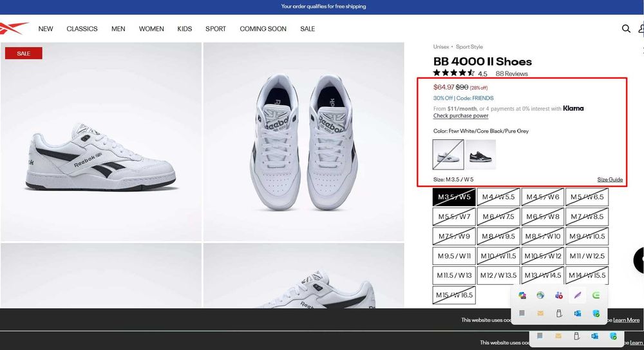Select size M 7.5 / W 9

click(x=454, y=237)
